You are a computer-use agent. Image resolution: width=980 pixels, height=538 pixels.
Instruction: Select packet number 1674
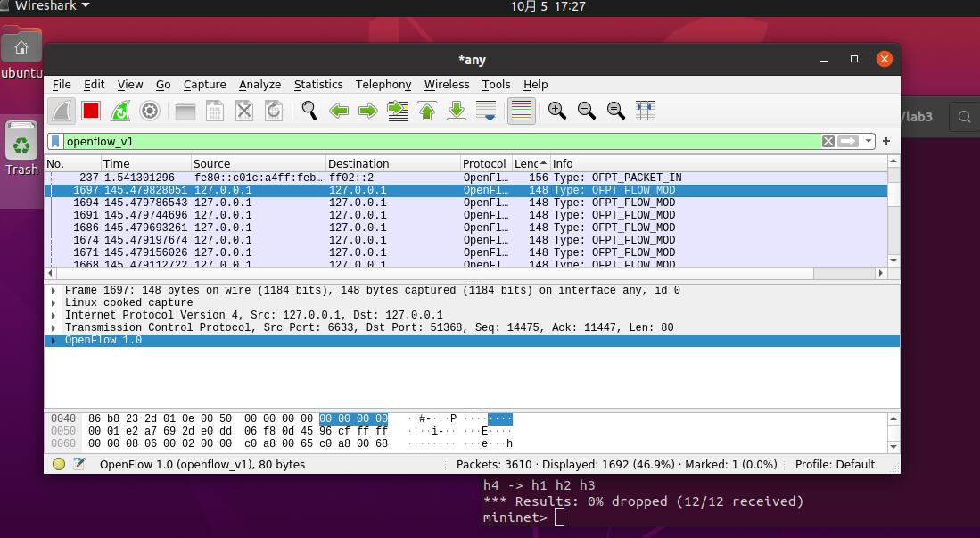coord(466,240)
